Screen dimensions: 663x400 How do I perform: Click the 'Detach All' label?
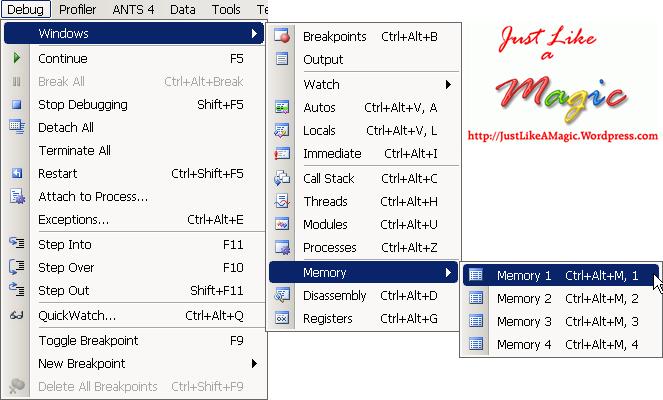point(66,127)
